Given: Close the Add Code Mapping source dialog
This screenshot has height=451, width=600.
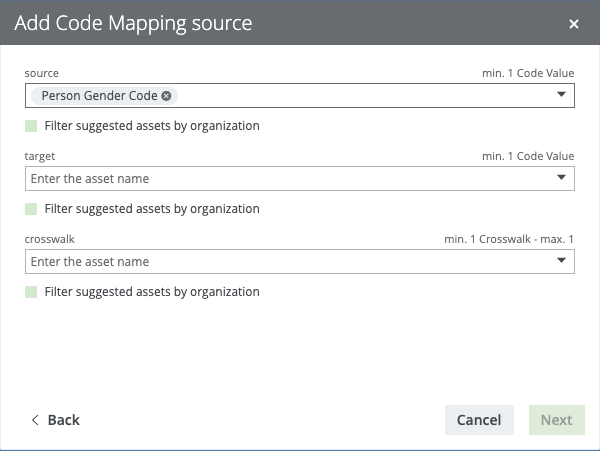Looking at the screenshot, I should [574, 24].
